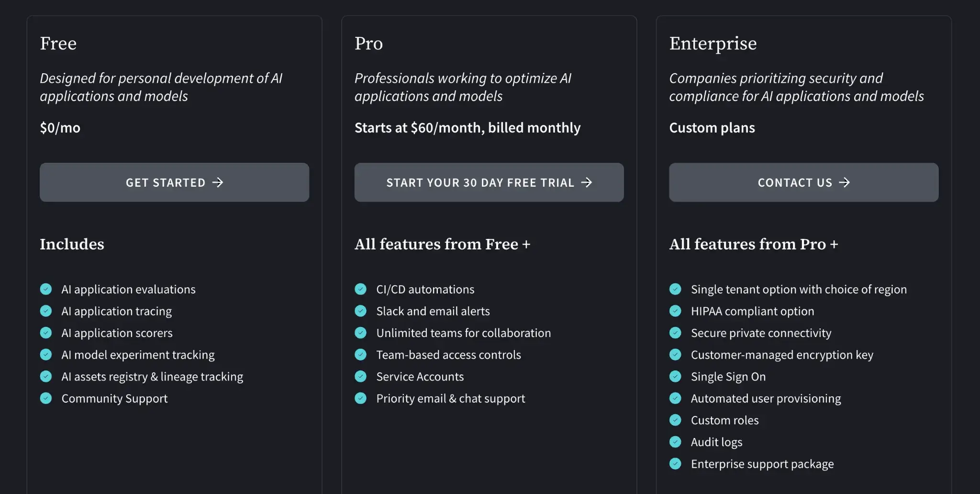Click the AI application tracing feature text
The image size is (980, 494).
(x=116, y=311)
